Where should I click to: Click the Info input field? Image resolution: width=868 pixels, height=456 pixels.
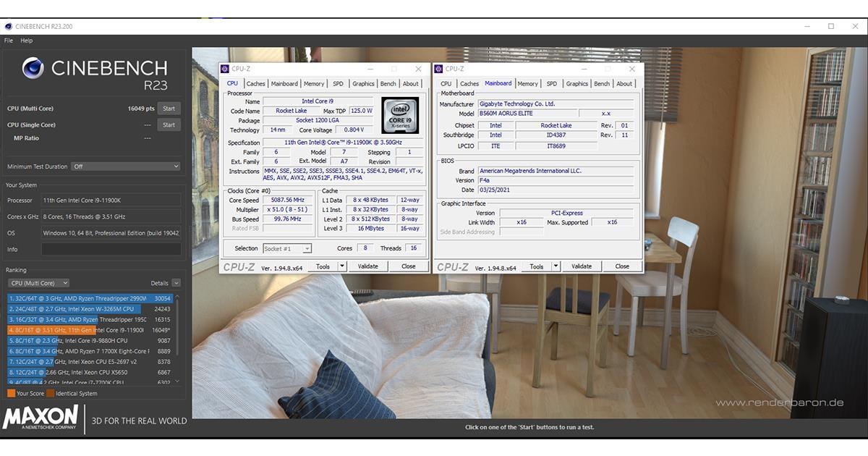pos(111,249)
